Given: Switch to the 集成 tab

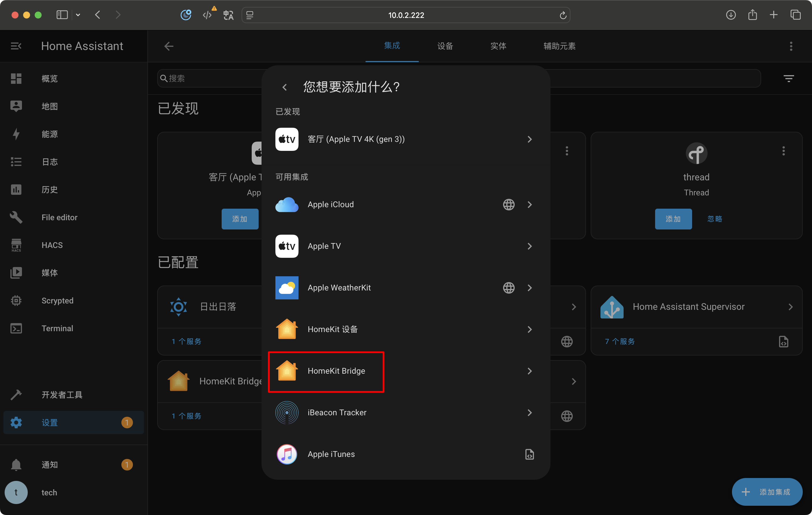Looking at the screenshot, I should pyautogui.click(x=392, y=46).
